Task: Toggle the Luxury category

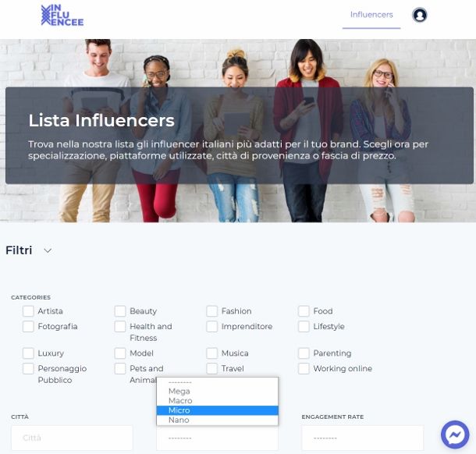Action: click(x=28, y=353)
